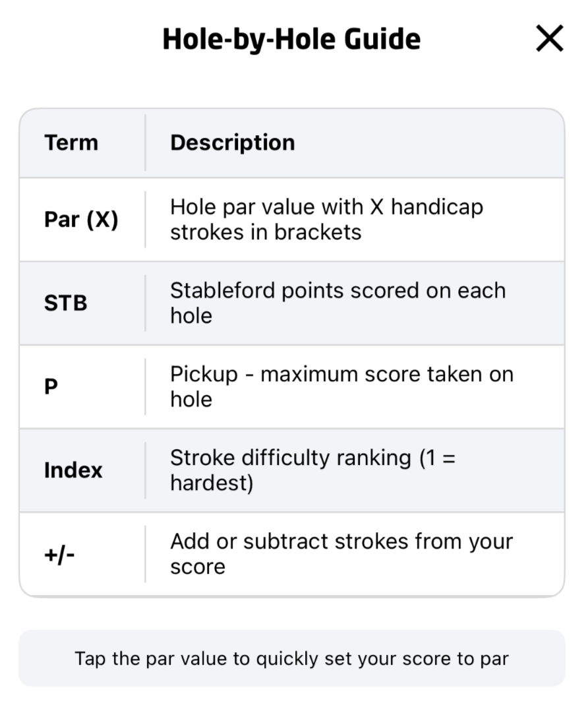Click the add or subtract strokes description
This screenshot has height=707, width=588.
coord(341,554)
